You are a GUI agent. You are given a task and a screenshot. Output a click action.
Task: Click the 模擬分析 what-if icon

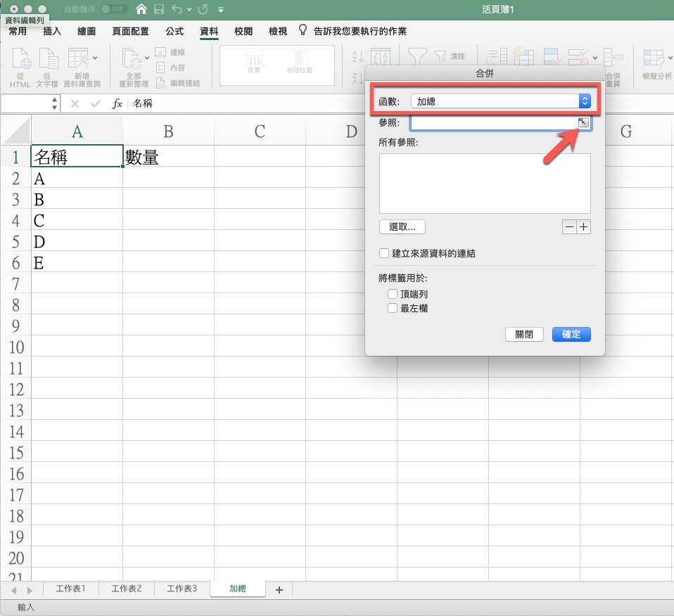(x=654, y=59)
